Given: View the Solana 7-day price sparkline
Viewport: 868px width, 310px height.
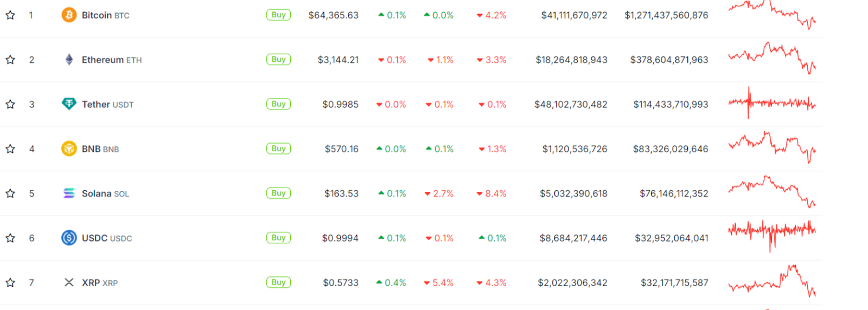Looking at the screenshot, I should point(772,191).
